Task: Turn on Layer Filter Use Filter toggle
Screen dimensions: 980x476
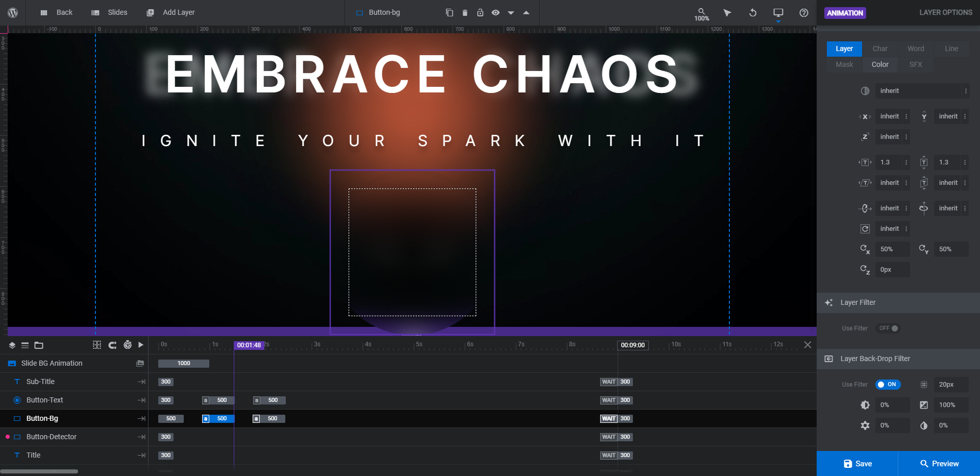Action: 889,328
